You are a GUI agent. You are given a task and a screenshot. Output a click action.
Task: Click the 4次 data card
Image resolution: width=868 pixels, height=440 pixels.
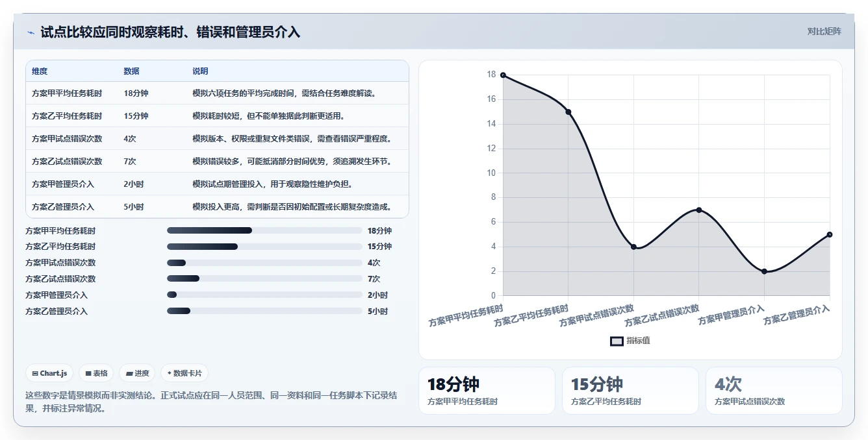click(774, 391)
